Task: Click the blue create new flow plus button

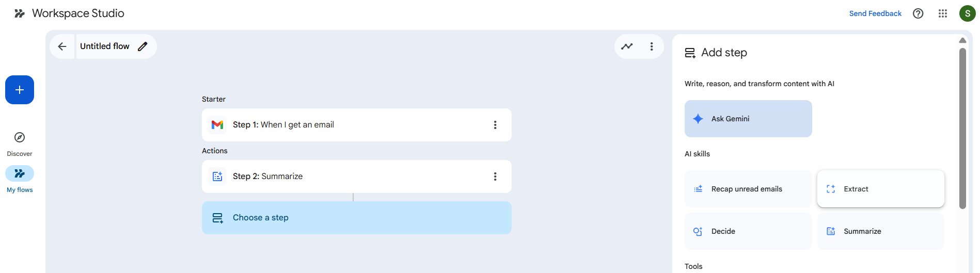Action: point(20,90)
